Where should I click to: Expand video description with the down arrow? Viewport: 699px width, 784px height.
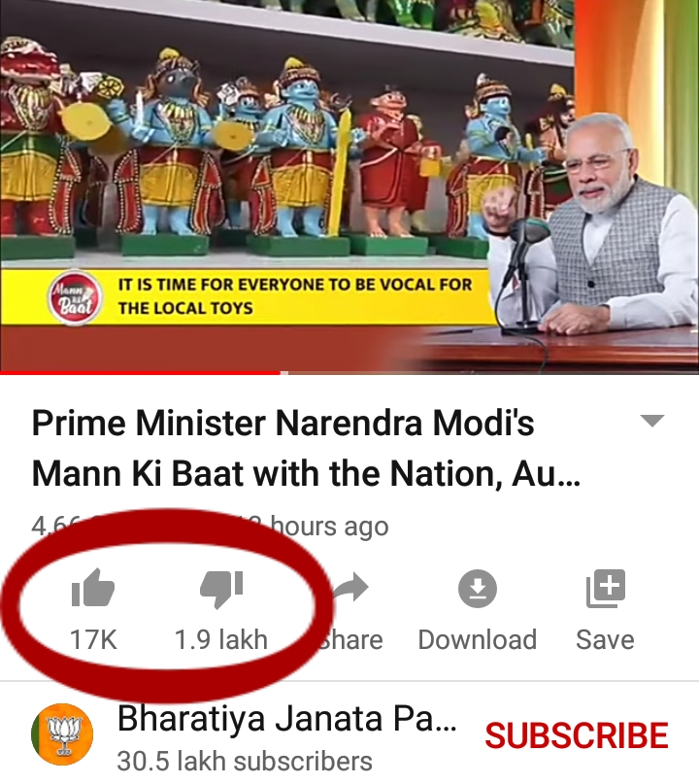[652, 421]
